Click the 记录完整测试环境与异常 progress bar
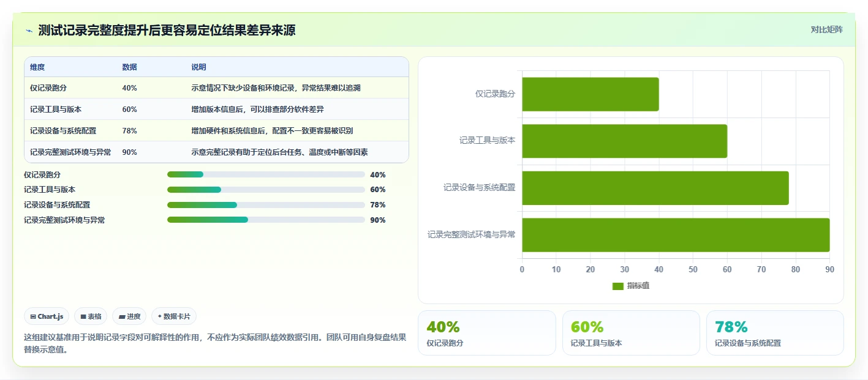 click(x=266, y=220)
